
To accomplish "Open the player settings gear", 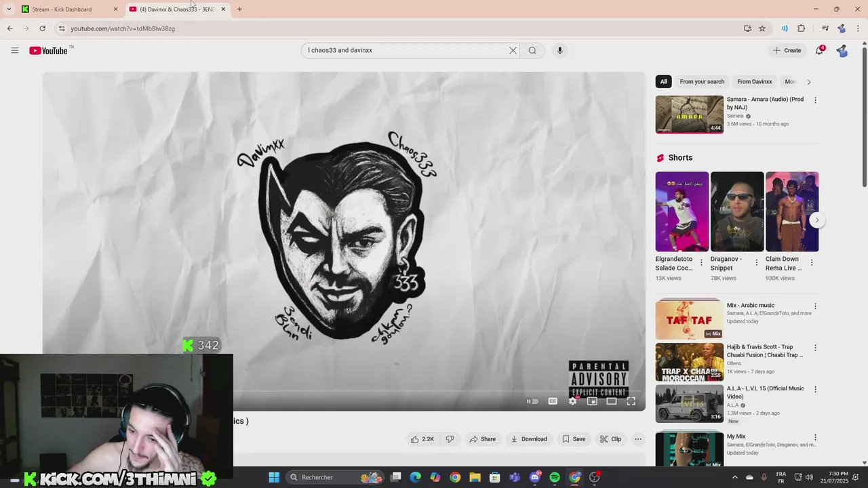I will [x=572, y=401].
